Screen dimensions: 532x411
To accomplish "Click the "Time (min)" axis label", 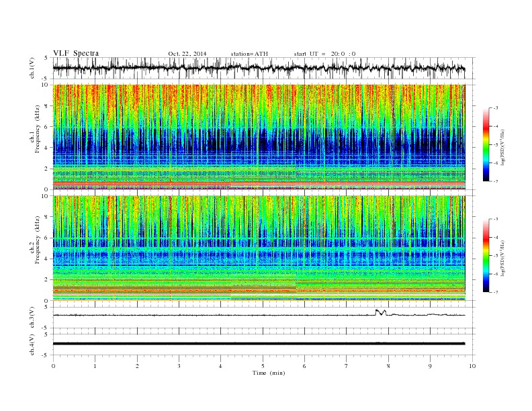I will click(269, 373).
